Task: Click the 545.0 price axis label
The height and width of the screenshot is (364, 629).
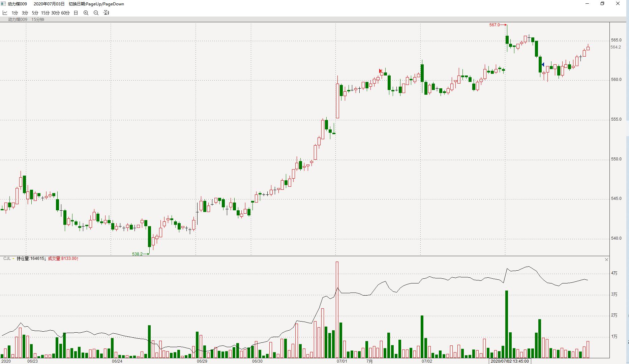Action: point(616,199)
